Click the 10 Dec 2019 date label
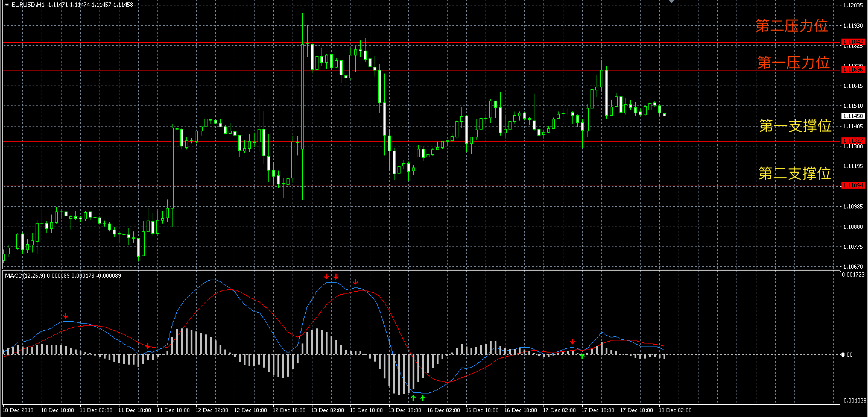 pos(18,410)
